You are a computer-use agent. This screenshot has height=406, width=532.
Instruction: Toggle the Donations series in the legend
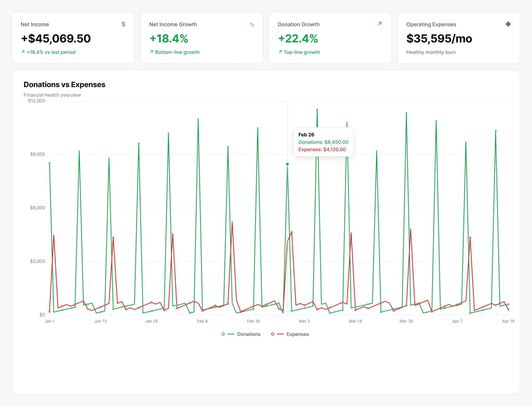[x=241, y=334]
